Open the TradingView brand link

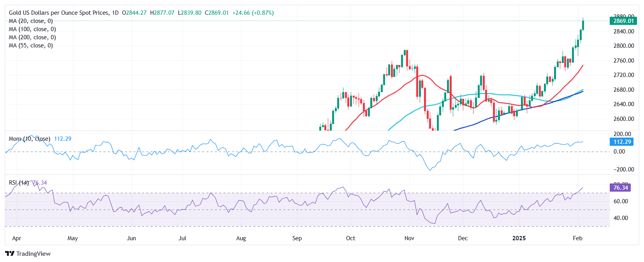pos(28,253)
